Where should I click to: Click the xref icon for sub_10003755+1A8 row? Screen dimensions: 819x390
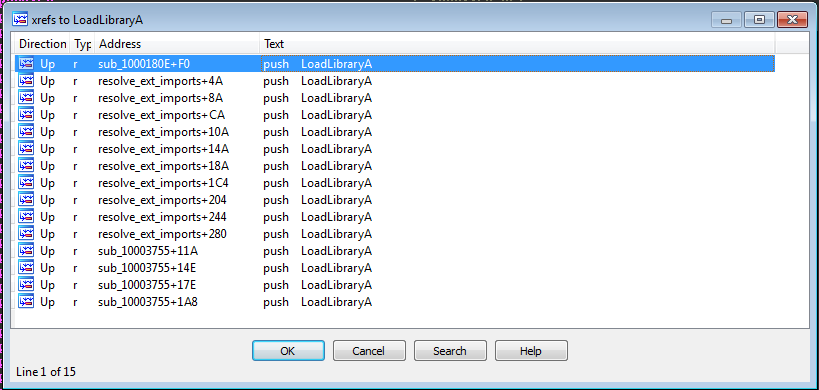tap(26, 302)
